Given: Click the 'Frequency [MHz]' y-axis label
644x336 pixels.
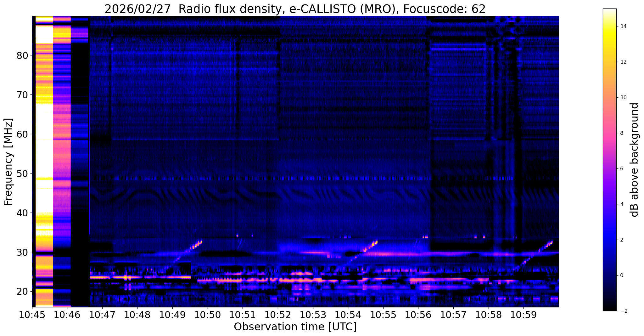Looking at the screenshot, I should (8, 162).
